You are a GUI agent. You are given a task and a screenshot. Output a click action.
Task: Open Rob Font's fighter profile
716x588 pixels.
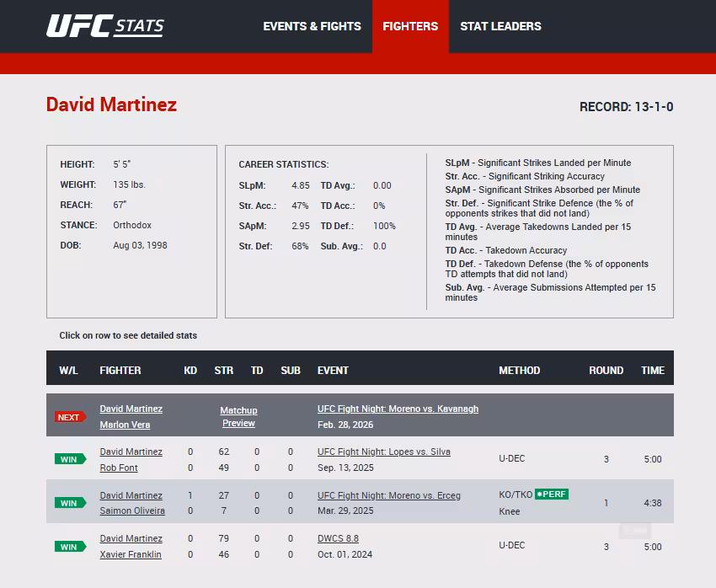click(117, 468)
